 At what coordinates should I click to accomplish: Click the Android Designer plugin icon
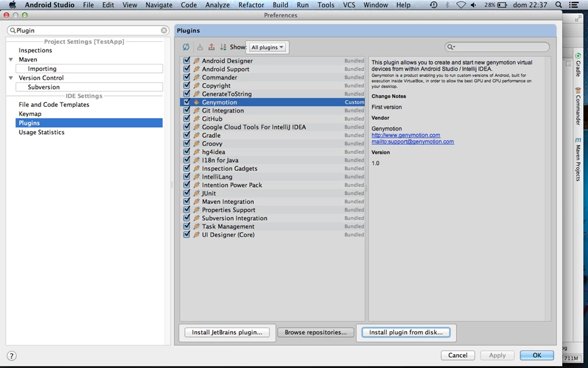(x=196, y=60)
